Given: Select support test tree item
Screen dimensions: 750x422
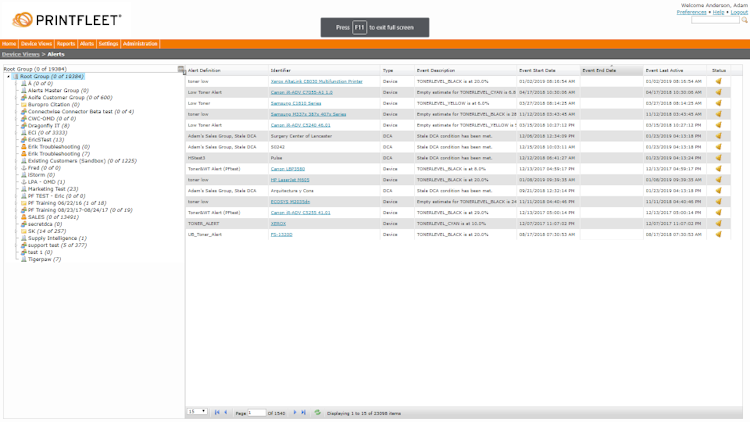Looking at the screenshot, I should [x=57, y=245].
